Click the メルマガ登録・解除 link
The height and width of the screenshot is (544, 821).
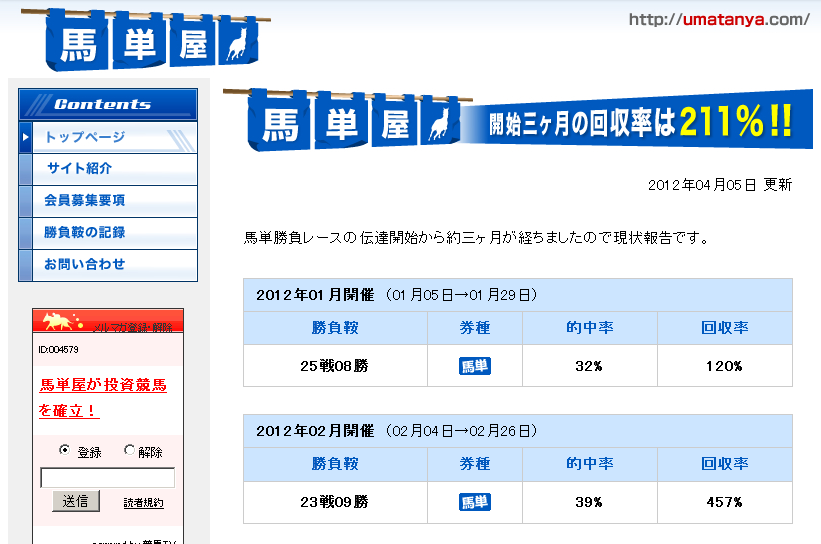coord(132,327)
